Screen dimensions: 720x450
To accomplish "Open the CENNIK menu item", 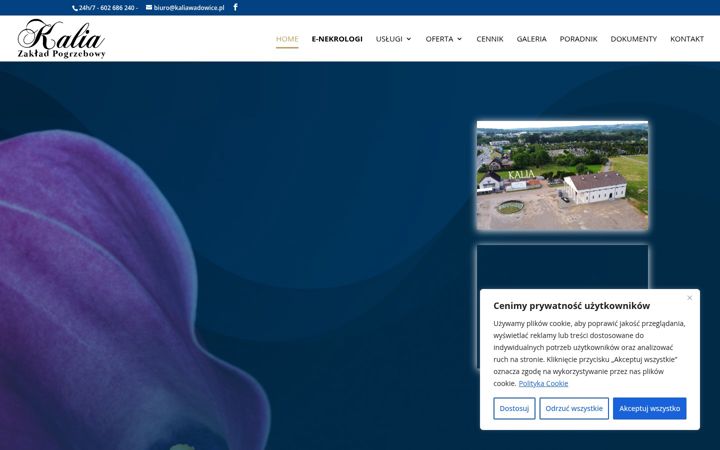I will point(489,39).
